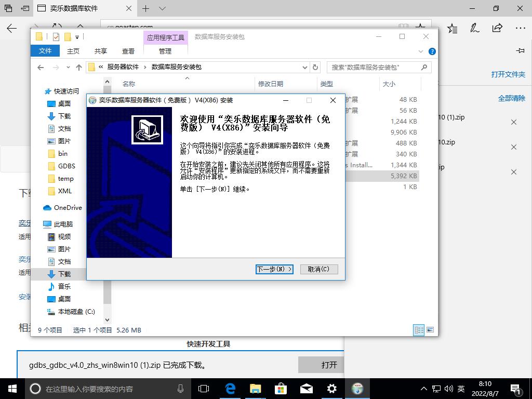Open Settings gear icon on taskbar
Screen dimensions: 532x399
pos(332,389)
